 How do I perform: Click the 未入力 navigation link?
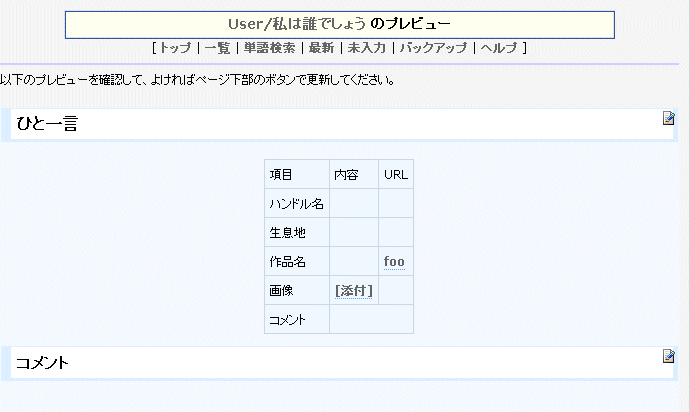(x=366, y=48)
